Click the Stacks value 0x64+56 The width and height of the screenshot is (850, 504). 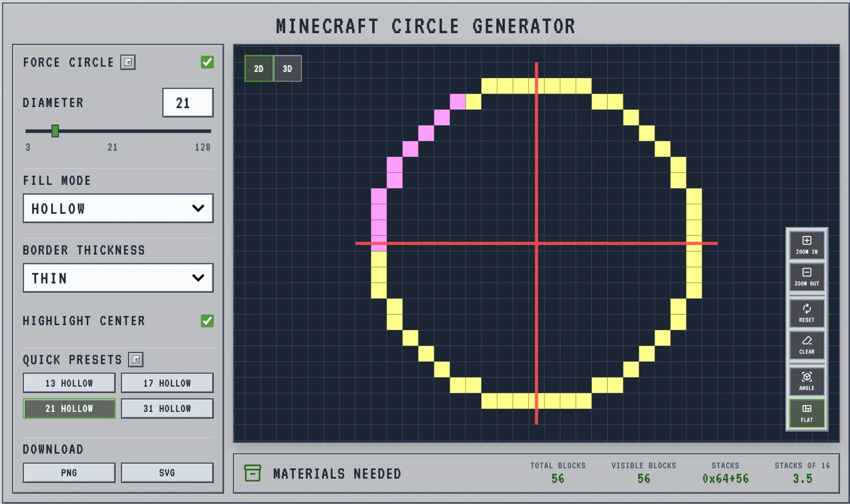click(x=725, y=479)
